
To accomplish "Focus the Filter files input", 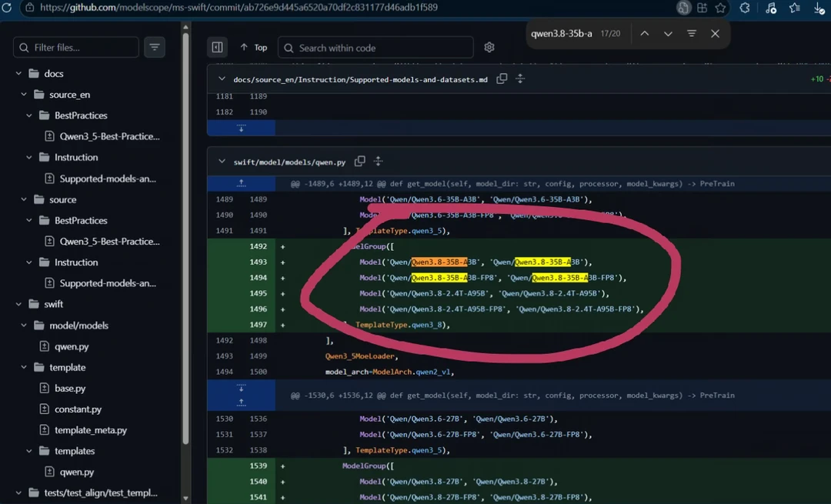I will tap(75, 47).
